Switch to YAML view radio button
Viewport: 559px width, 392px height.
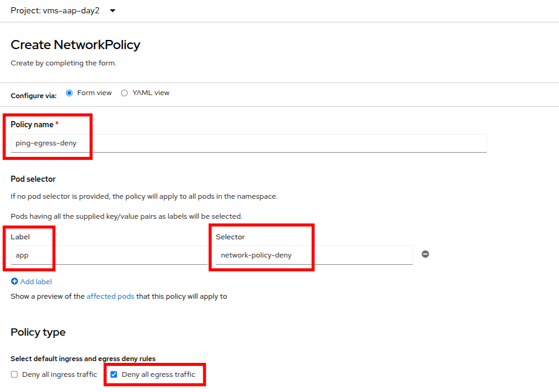[x=124, y=93]
